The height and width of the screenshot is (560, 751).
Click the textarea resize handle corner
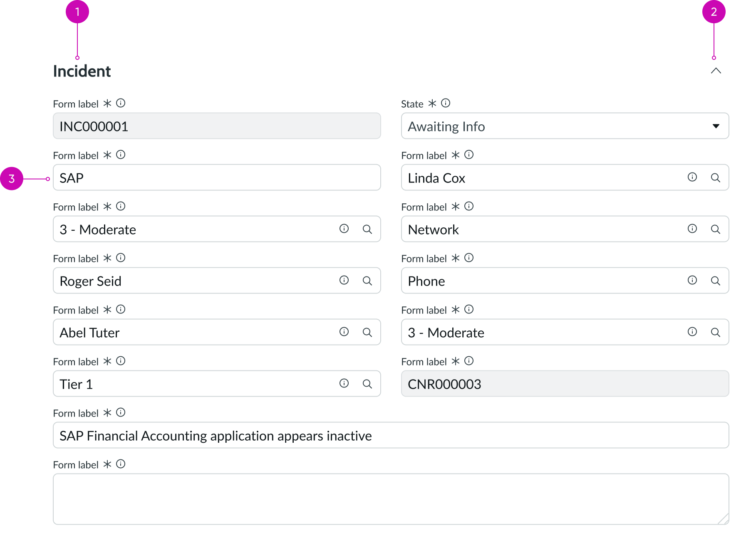[x=724, y=519]
